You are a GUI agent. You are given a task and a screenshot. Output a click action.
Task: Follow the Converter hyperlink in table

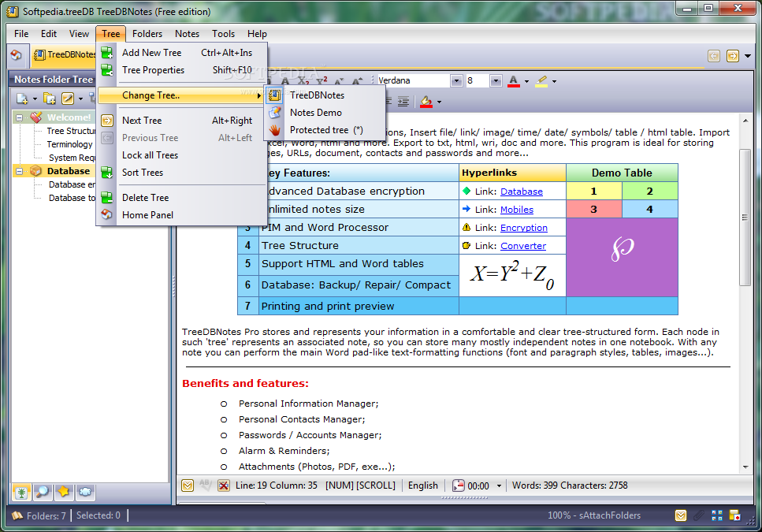click(x=523, y=246)
